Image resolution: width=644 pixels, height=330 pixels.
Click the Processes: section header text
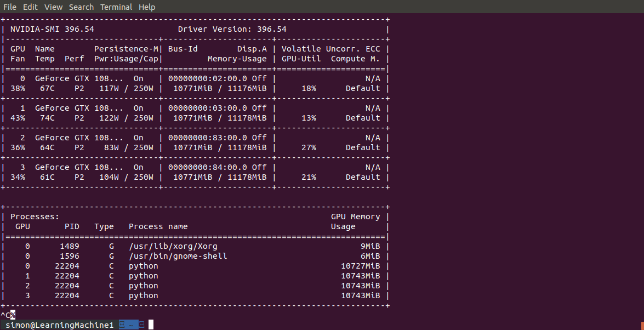click(x=34, y=216)
